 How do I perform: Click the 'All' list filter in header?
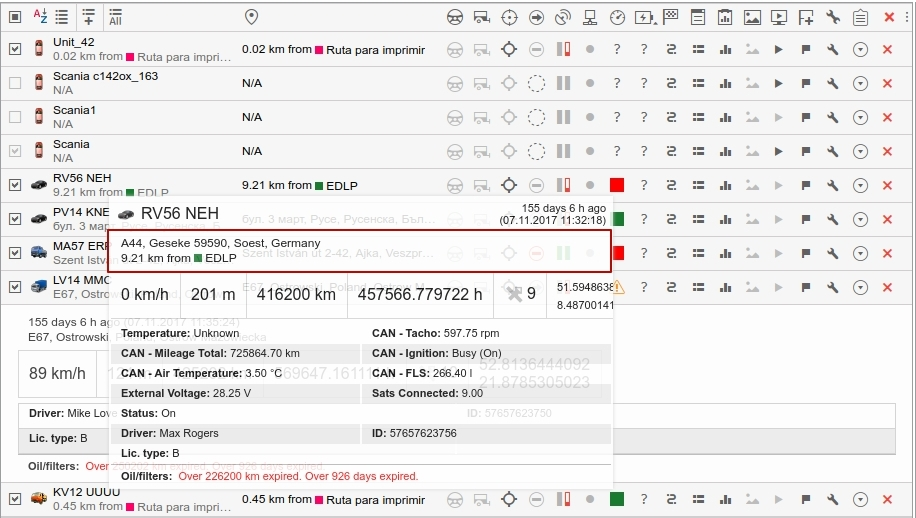(x=115, y=16)
